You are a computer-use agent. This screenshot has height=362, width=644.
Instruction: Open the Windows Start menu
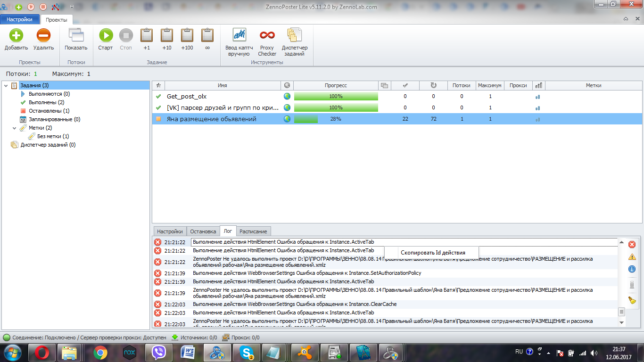pyautogui.click(x=12, y=352)
